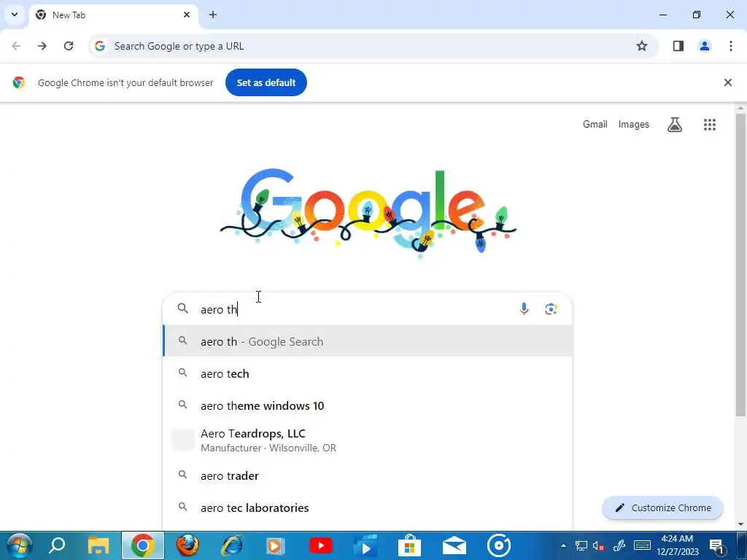
Task: Open the Mail app from the taskbar
Action: [454, 545]
